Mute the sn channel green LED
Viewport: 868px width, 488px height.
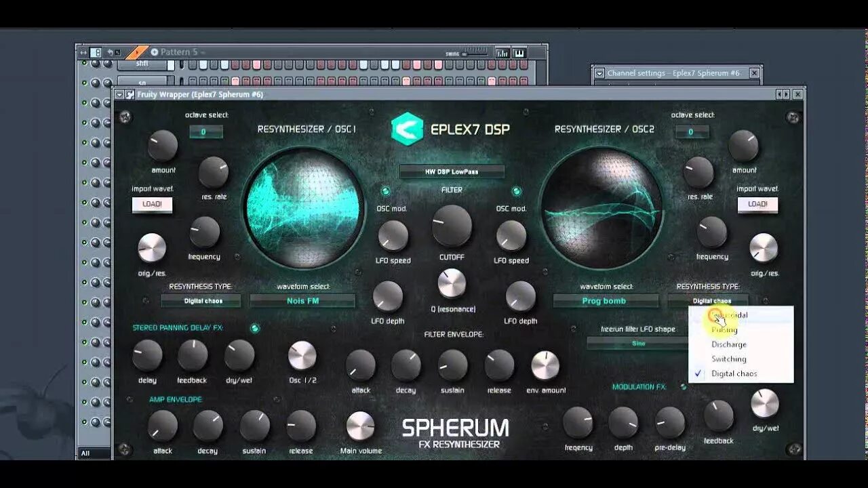85,83
